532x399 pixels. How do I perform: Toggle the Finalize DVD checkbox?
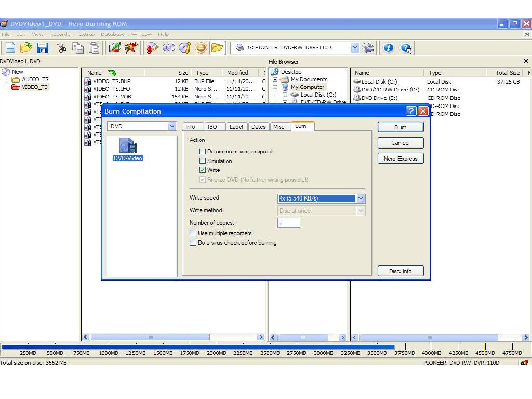click(x=202, y=179)
